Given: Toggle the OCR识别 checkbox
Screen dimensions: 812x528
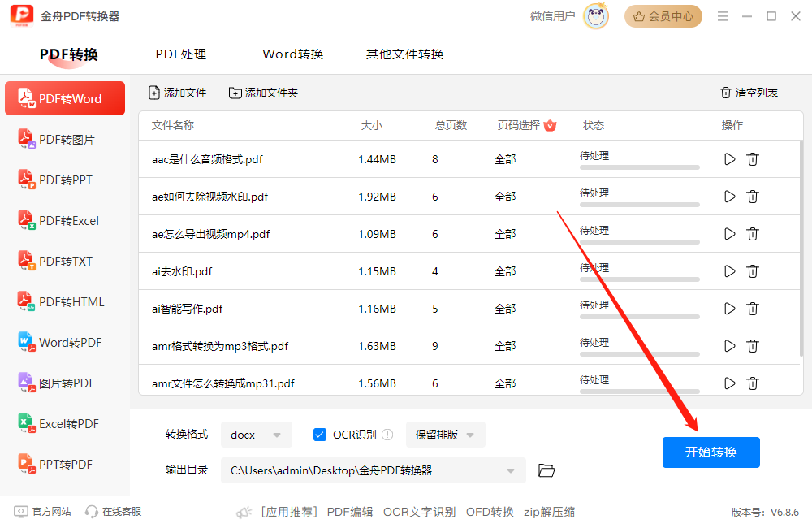Looking at the screenshot, I should [x=320, y=435].
